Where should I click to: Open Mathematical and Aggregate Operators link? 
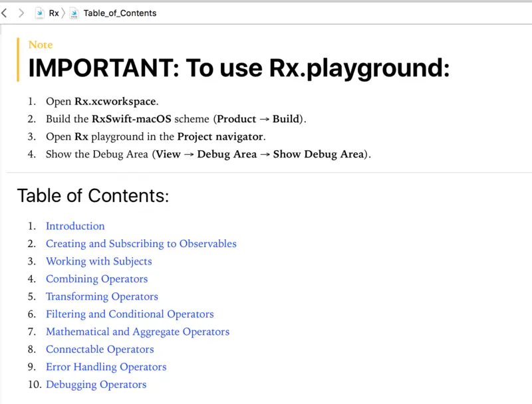coord(138,332)
